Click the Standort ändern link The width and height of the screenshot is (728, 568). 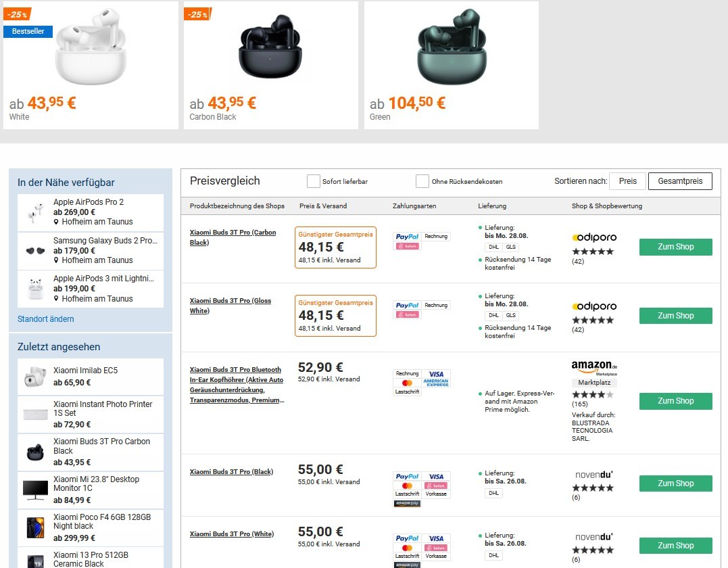[x=45, y=319]
